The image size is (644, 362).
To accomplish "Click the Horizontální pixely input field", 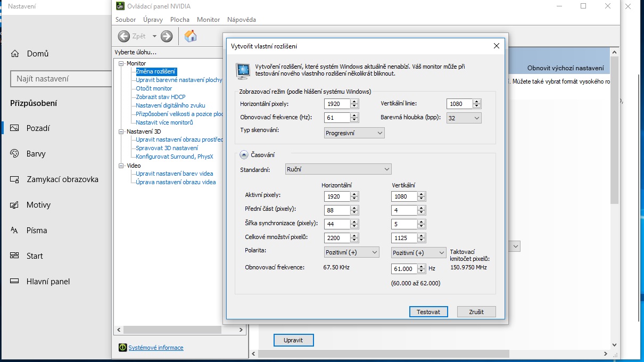I will click(337, 104).
